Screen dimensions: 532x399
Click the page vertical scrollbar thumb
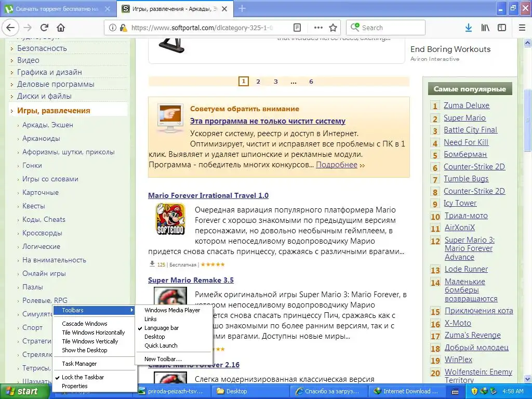527,121
